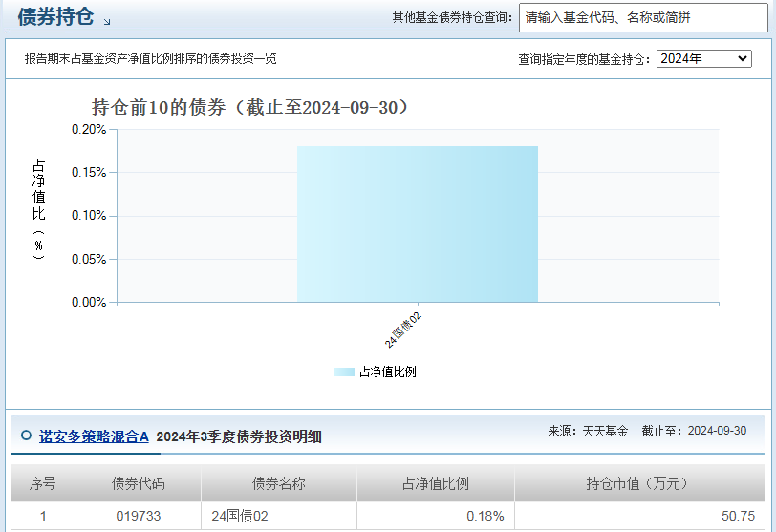Select bond code cell 019733
This screenshot has width=776, height=532.
tap(138, 516)
